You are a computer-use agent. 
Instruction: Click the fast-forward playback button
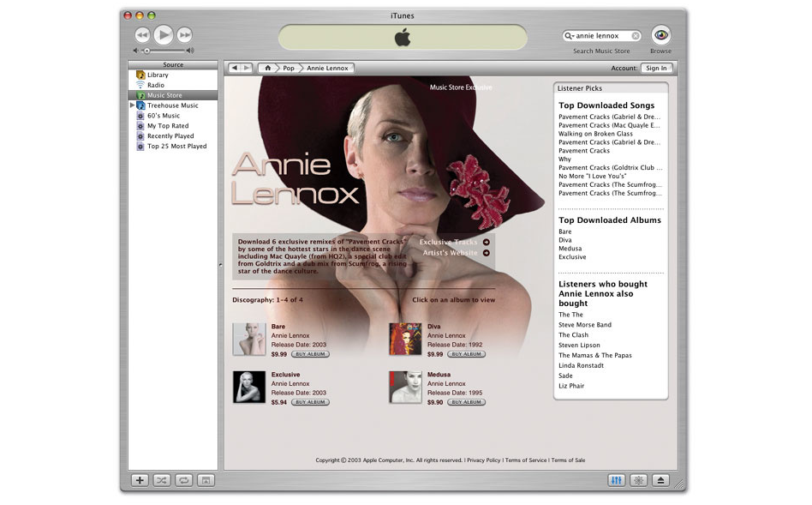click(184, 35)
